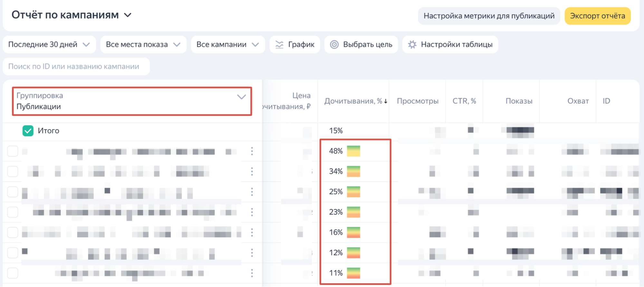Expand the Группировка Публикации dropdown

pyautogui.click(x=132, y=101)
